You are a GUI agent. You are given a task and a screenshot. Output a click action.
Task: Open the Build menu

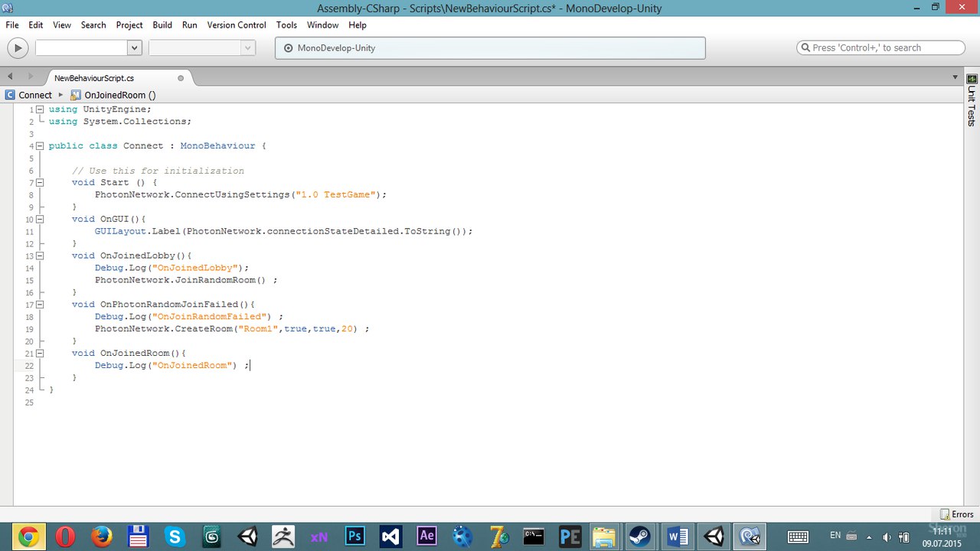(x=162, y=25)
